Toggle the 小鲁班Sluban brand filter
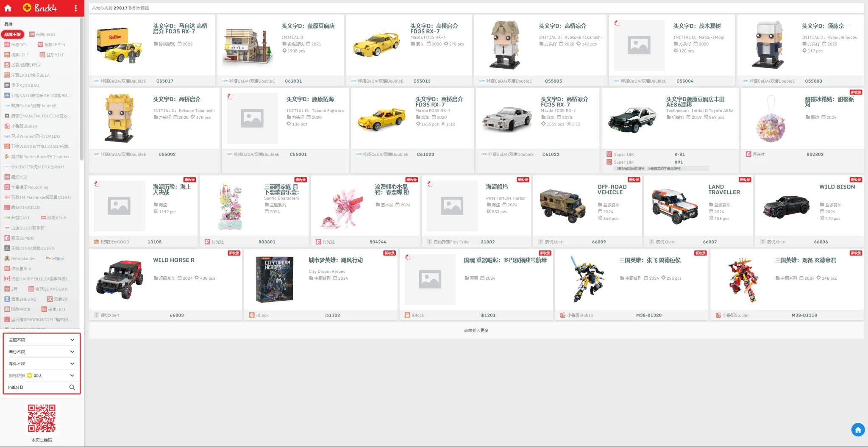Image resolution: width=868 pixels, height=447 pixels. pyautogui.click(x=24, y=126)
